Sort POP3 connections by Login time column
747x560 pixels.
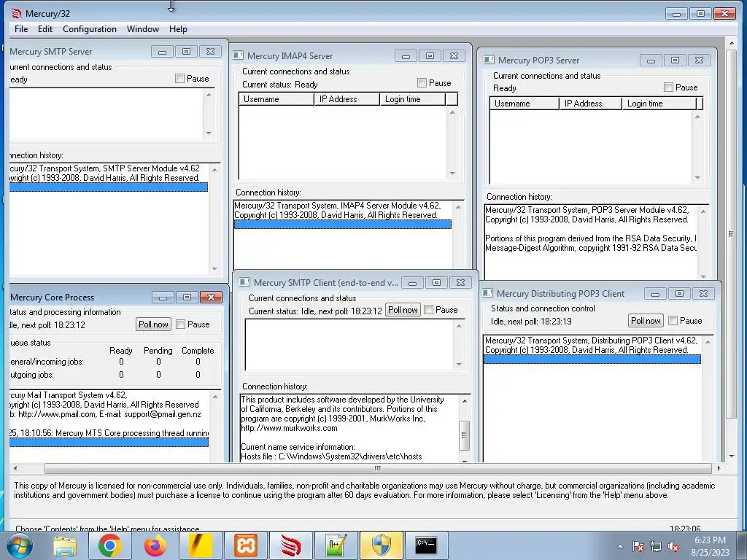(659, 104)
